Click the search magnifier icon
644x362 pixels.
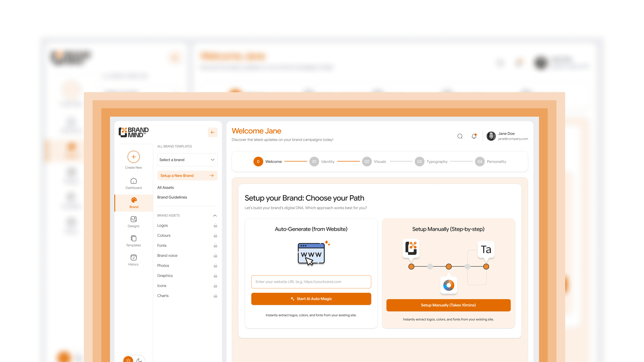click(x=460, y=136)
